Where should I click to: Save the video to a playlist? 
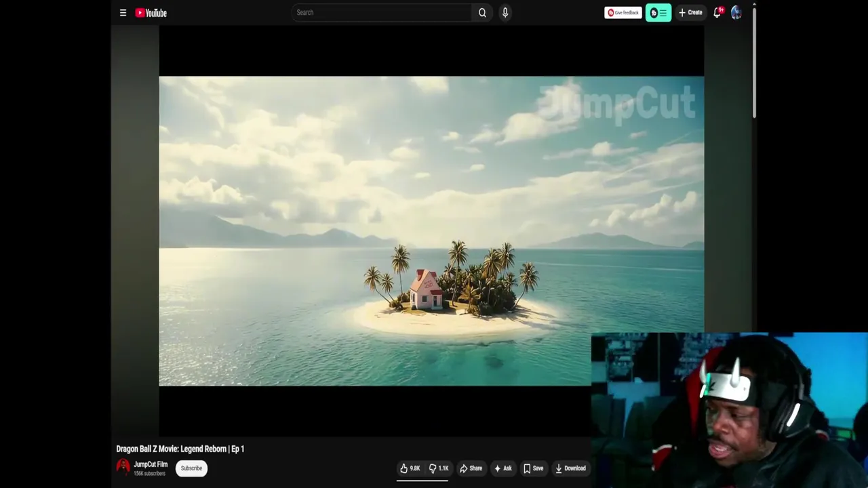[533, 468]
